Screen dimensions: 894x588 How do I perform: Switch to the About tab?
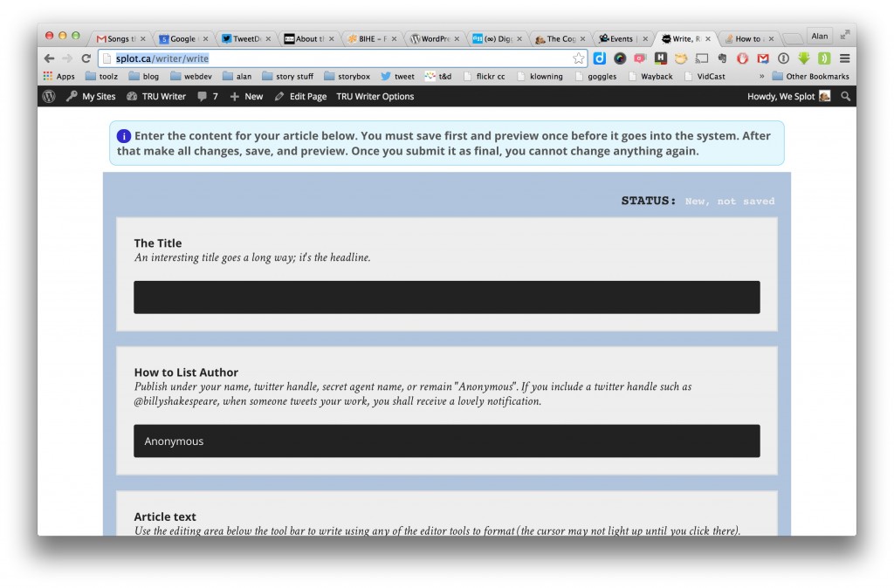305,38
